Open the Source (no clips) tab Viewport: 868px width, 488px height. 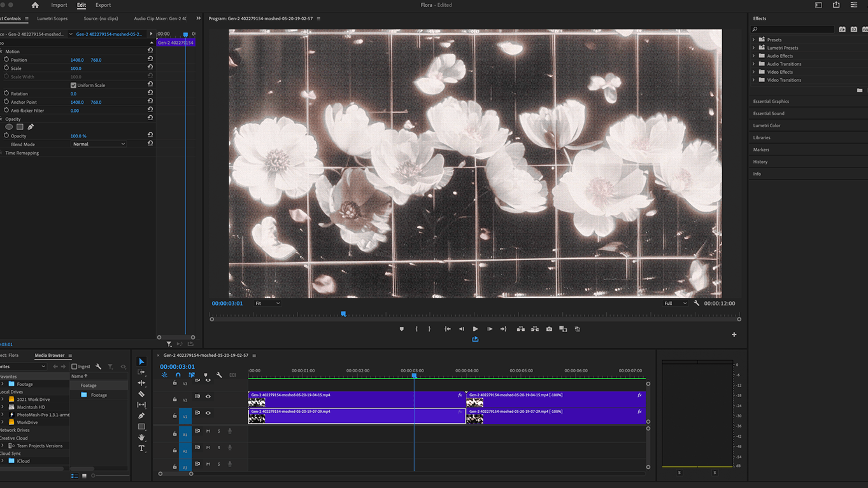click(101, 18)
